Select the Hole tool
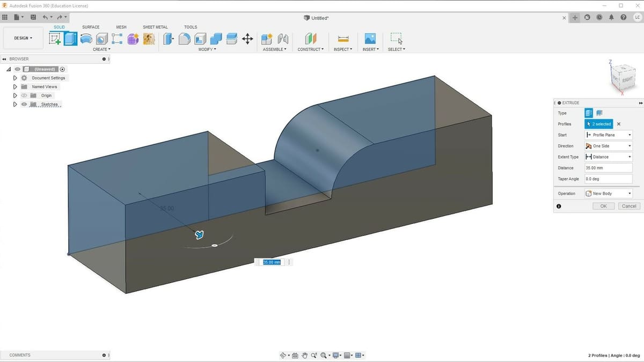644x362 pixels. pyautogui.click(x=101, y=39)
